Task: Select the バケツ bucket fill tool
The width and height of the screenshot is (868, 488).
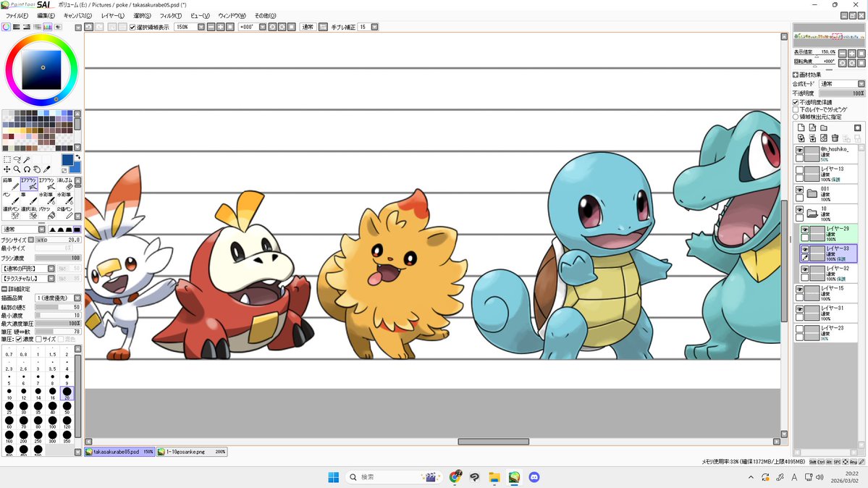Action: click(x=46, y=213)
